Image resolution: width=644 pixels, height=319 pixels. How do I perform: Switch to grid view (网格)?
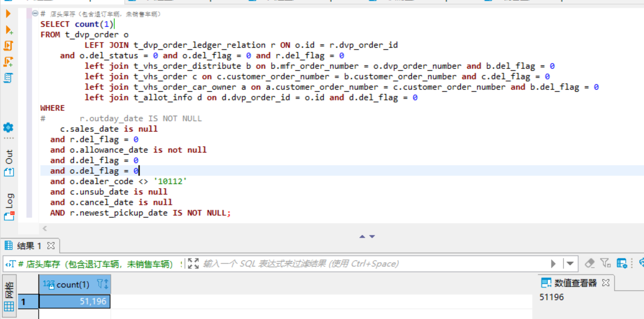pyautogui.click(x=9, y=296)
